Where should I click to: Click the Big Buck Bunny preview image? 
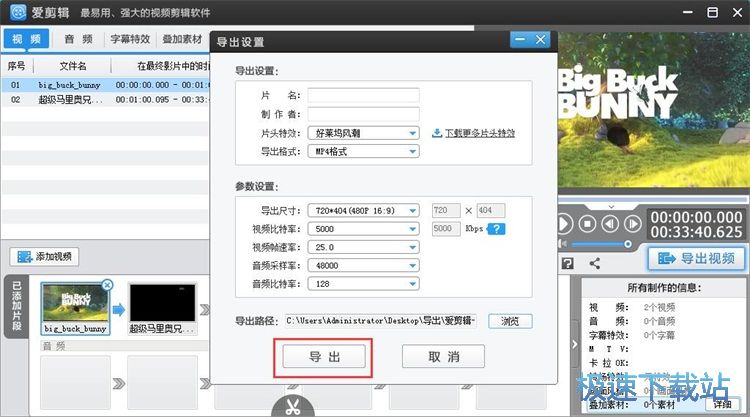click(653, 110)
